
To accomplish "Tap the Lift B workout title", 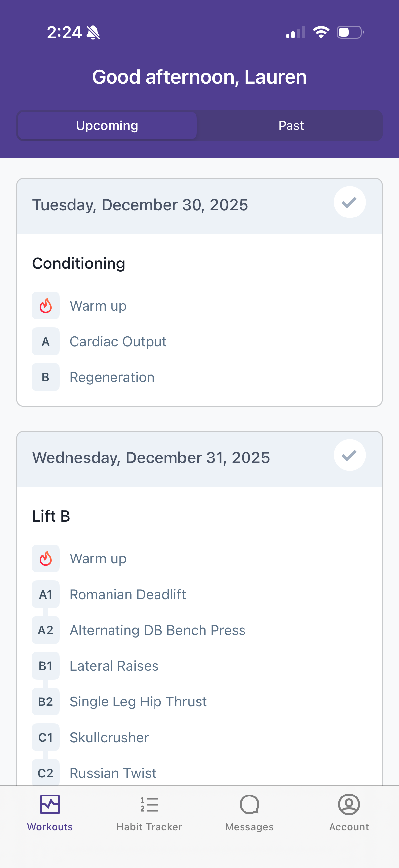I will click(x=51, y=516).
